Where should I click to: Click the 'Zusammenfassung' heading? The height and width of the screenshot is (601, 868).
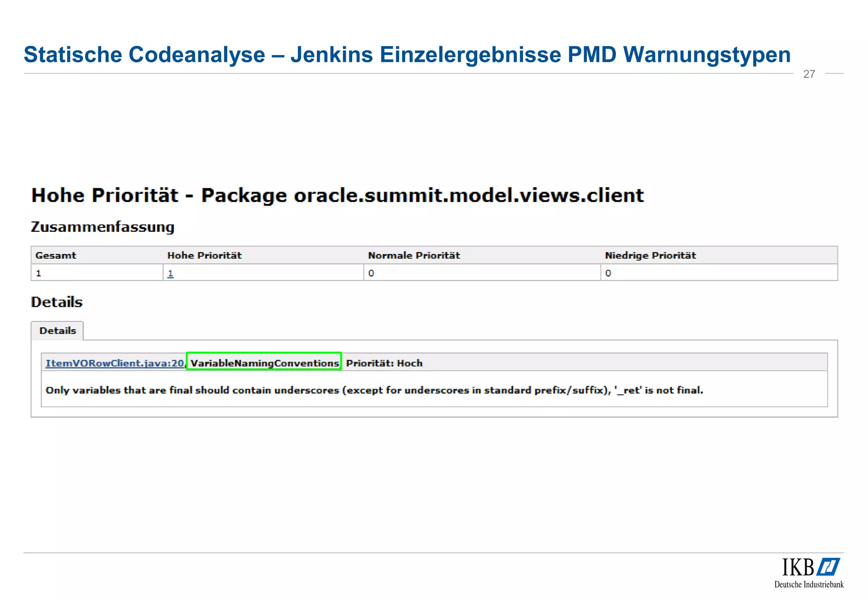coord(103,227)
